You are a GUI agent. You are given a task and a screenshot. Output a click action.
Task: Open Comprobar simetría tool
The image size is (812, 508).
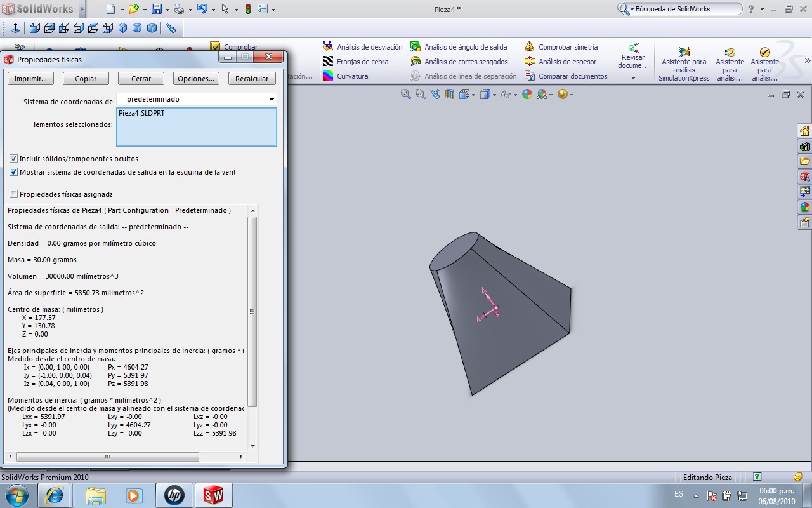561,47
